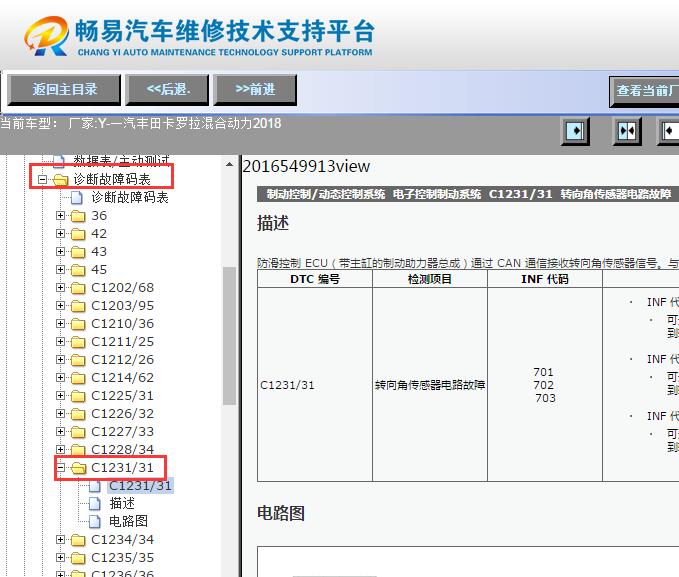Click the single-arrow right panel layout icon
Viewport: 679px width, 577px height.
tap(575, 130)
